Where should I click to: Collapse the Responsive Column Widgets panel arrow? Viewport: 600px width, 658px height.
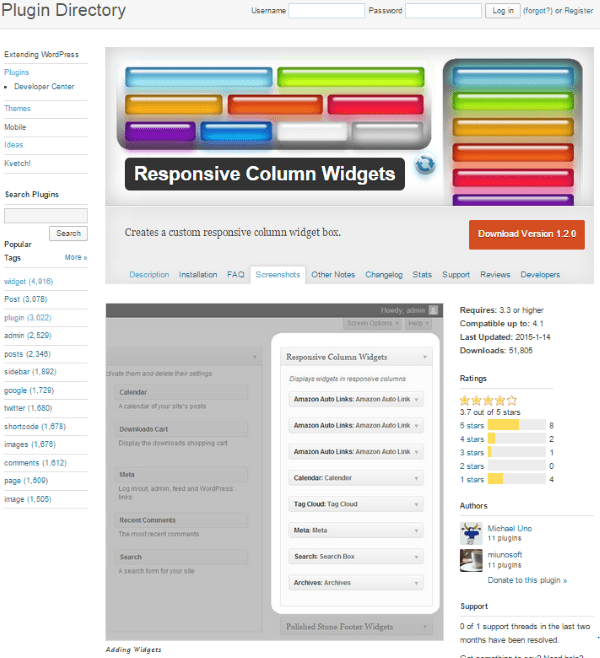(x=423, y=356)
